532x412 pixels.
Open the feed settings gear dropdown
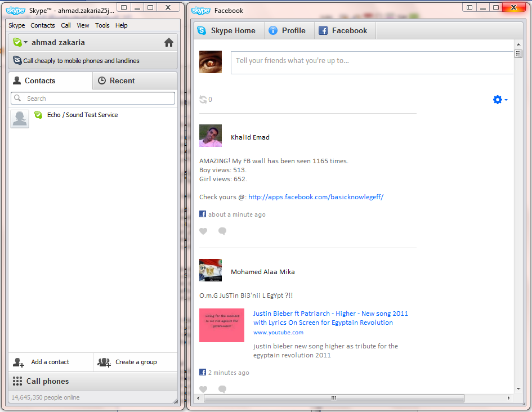pyautogui.click(x=500, y=100)
